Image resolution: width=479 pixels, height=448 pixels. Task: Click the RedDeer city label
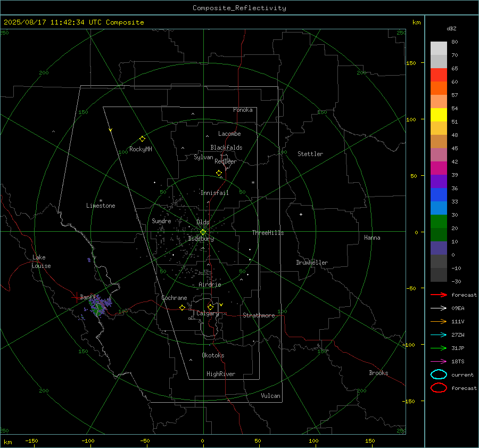pyautogui.click(x=226, y=161)
